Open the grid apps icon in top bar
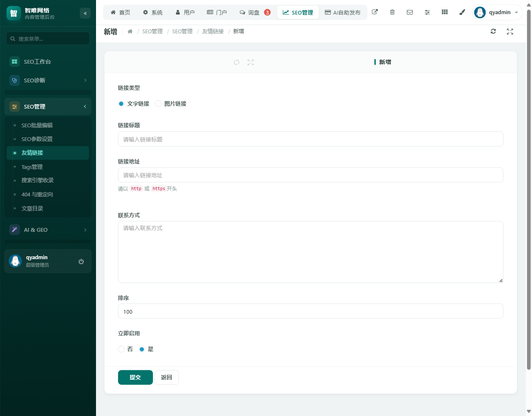Viewport: 532px width, 416px height. point(445,12)
